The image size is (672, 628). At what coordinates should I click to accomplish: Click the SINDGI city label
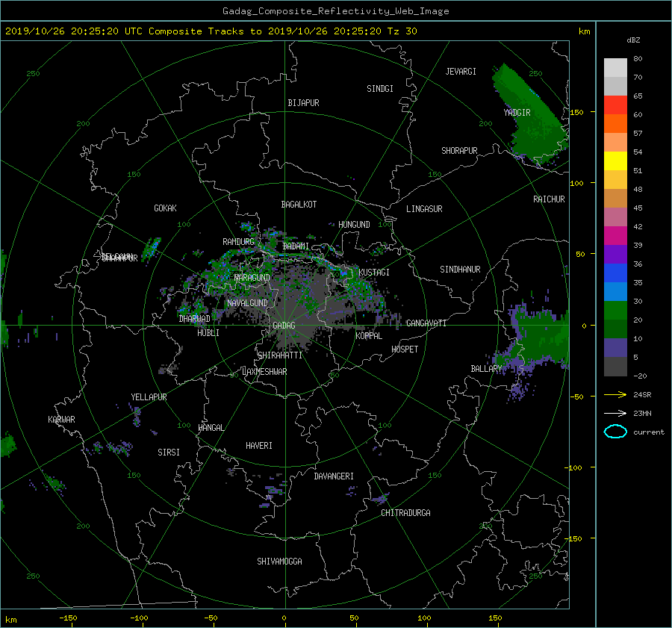(x=380, y=89)
